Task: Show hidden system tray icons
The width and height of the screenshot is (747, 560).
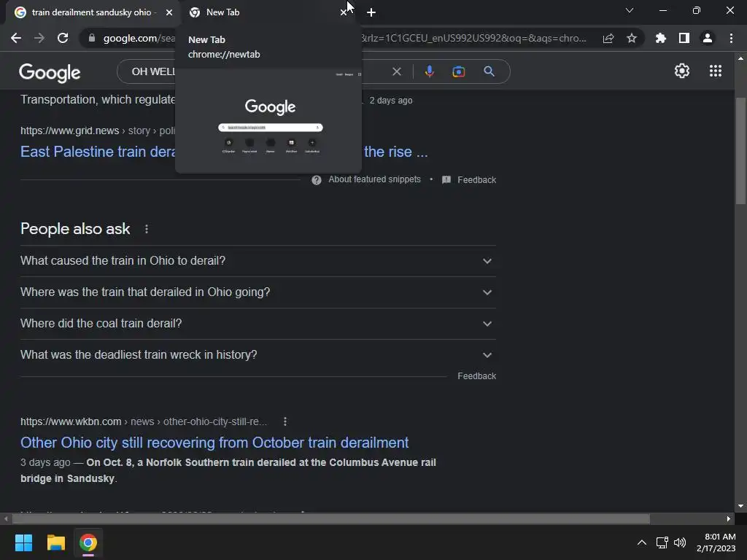Action: pyautogui.click(x=642, y=542)
